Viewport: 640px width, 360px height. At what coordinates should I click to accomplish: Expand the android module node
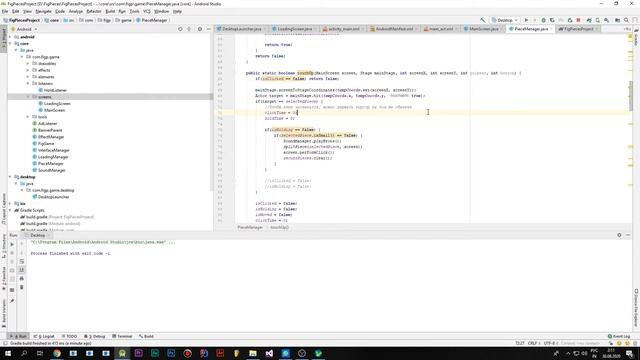click(11, 37)
